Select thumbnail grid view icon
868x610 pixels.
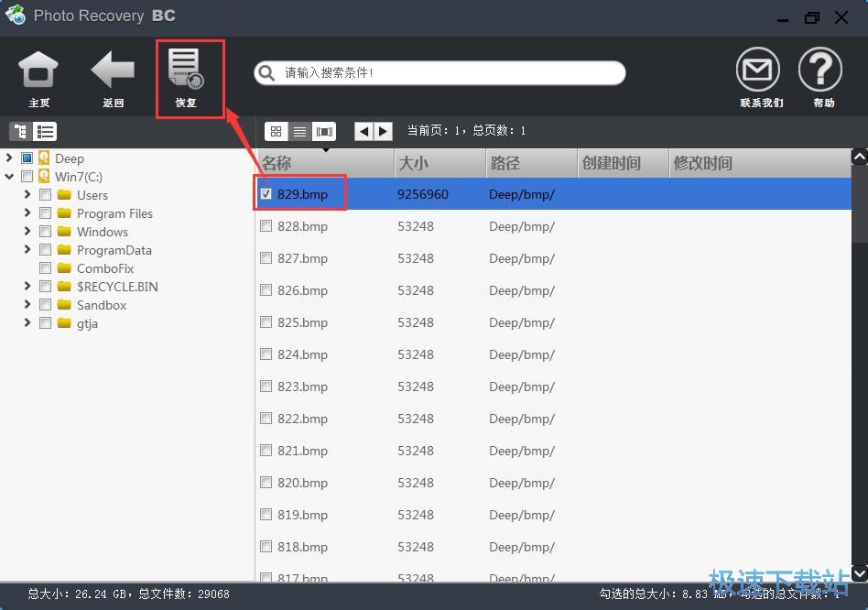pyautogui.click(x=277, y=131)
